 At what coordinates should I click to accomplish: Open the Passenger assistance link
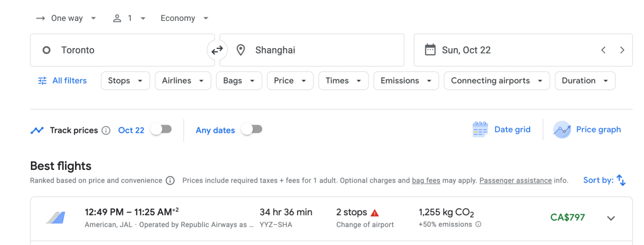pos(515,181)
